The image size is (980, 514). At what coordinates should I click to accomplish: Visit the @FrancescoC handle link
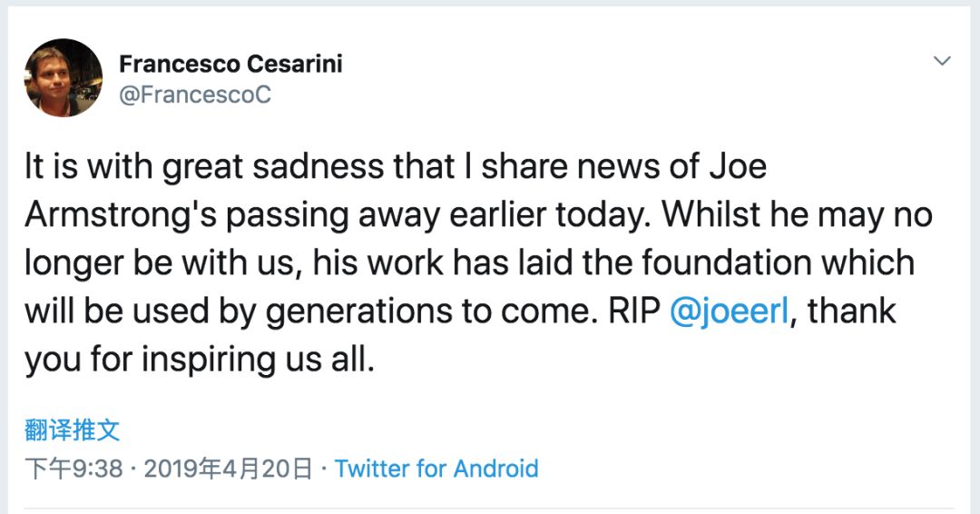[195, 94]
